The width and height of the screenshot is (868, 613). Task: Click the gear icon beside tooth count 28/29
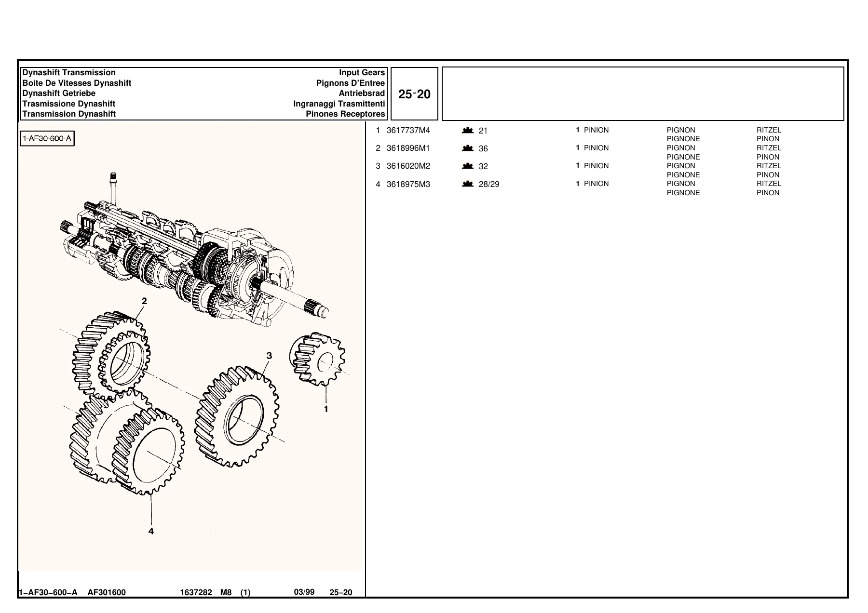pyautogui.click(x=467, y=184)
